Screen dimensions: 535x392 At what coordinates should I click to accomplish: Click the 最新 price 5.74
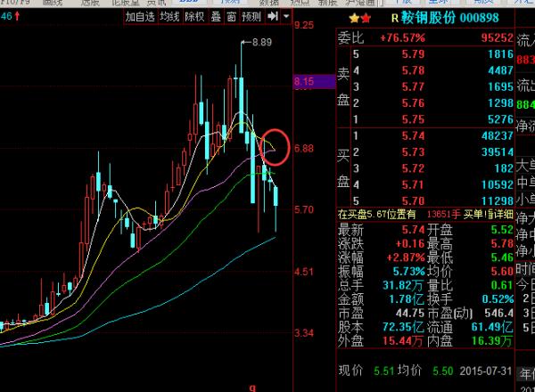[413, 230]
